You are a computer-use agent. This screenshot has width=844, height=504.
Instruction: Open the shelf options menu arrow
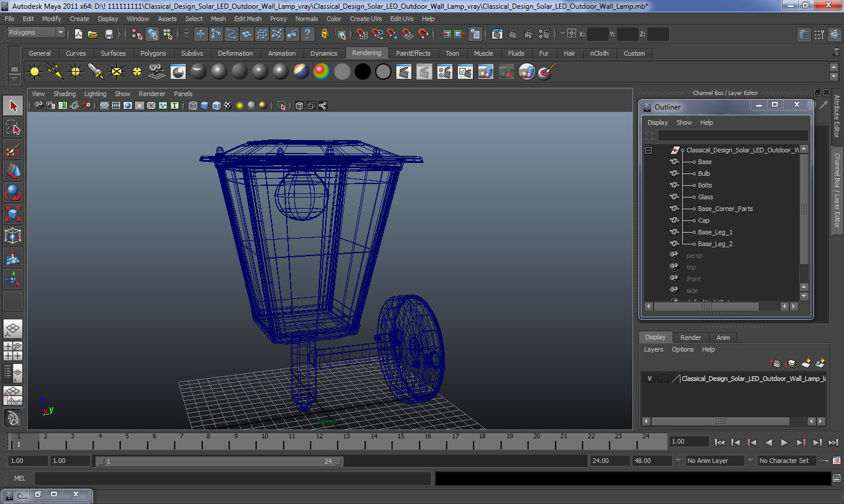[15, 78]
